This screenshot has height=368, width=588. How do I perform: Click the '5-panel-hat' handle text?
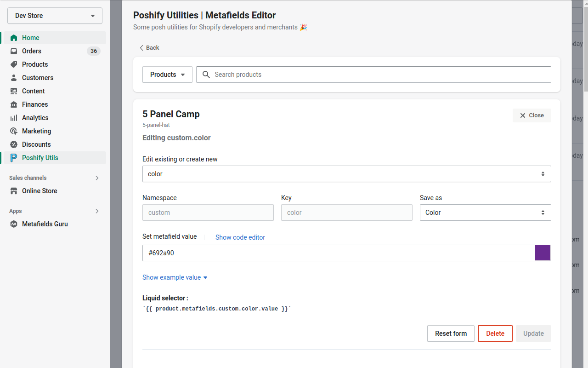click(156, 125)
